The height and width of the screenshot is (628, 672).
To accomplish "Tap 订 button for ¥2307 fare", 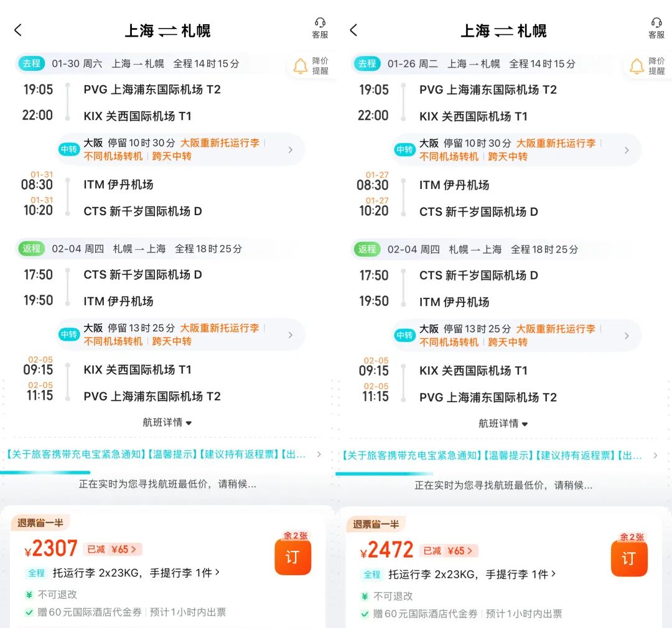I will [x=292, y=556].
